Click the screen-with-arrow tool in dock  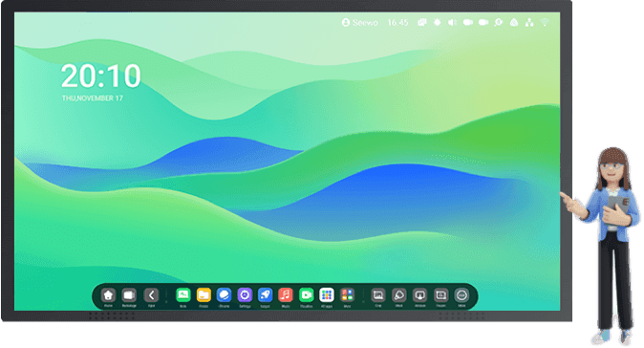click(x=419, y=295)
